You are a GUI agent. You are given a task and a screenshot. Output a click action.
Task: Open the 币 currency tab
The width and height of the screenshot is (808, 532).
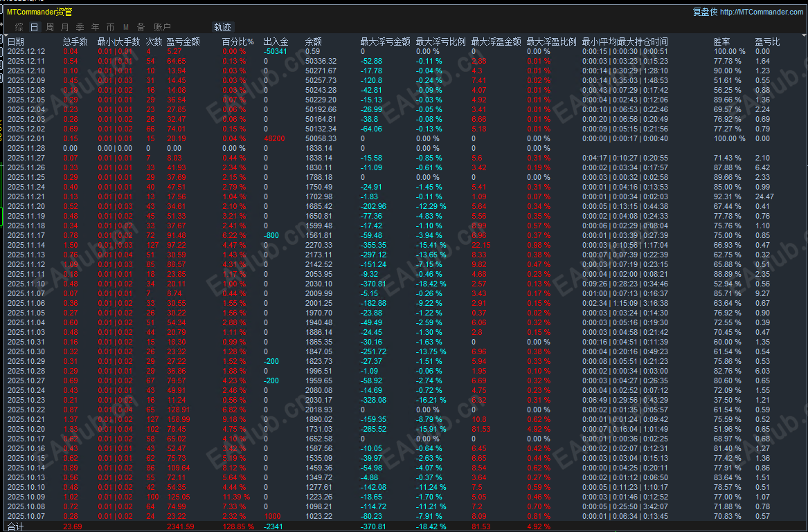click(110, 27)
